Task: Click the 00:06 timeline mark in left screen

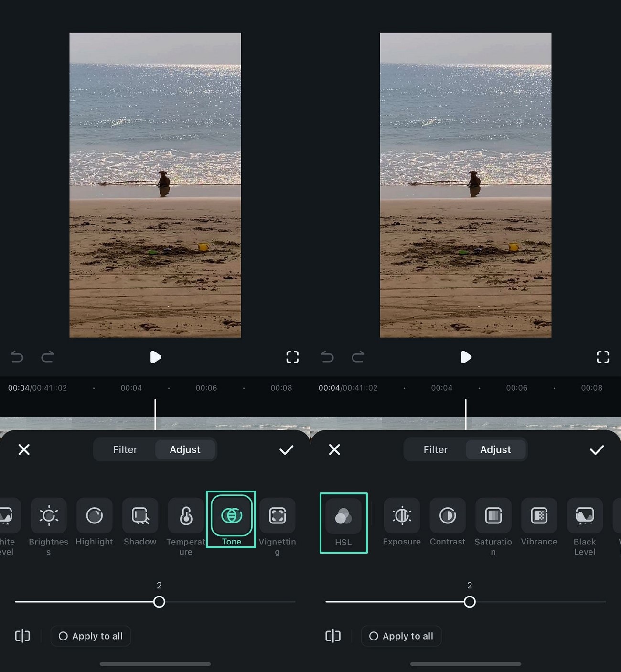Action: click(206, 388)
